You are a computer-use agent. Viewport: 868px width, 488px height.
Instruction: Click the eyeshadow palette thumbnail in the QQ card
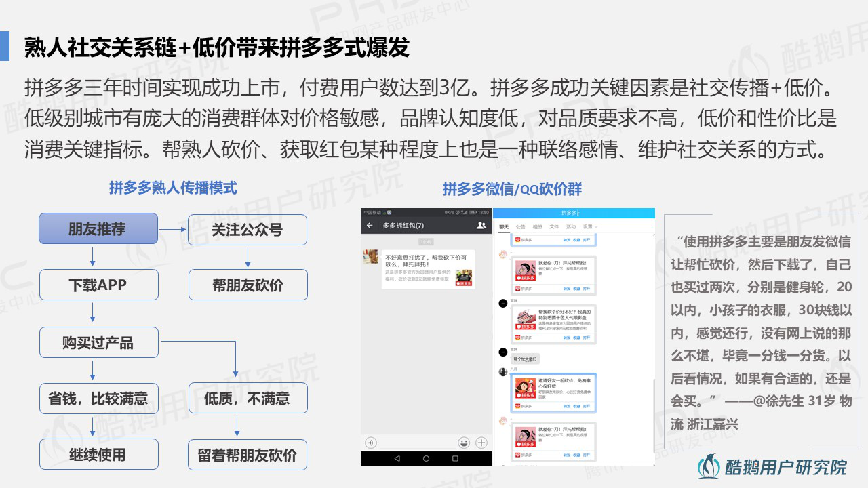[526, 319]
